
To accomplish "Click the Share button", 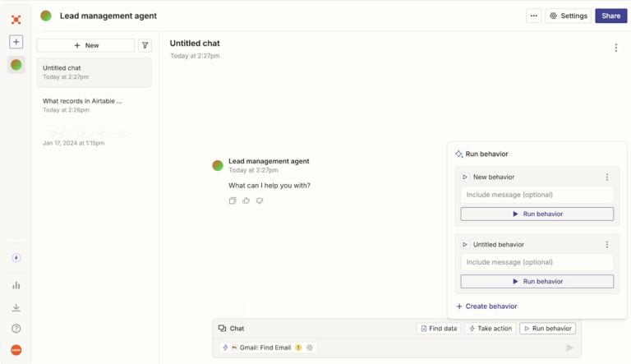I will coord(611,16).
